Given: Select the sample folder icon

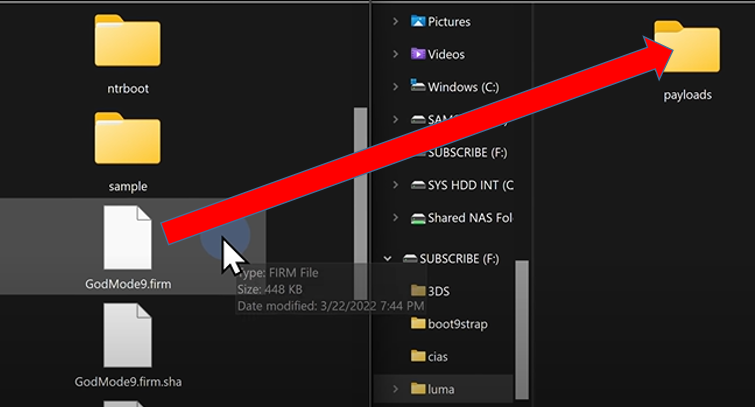Looking at the screenshot, I should 128,138.
